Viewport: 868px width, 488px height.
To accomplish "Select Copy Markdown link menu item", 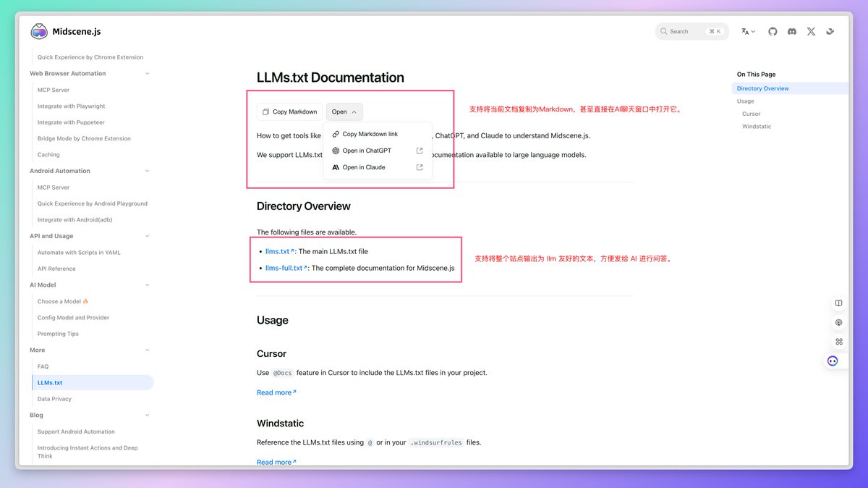I will click(x=377, y=134).
